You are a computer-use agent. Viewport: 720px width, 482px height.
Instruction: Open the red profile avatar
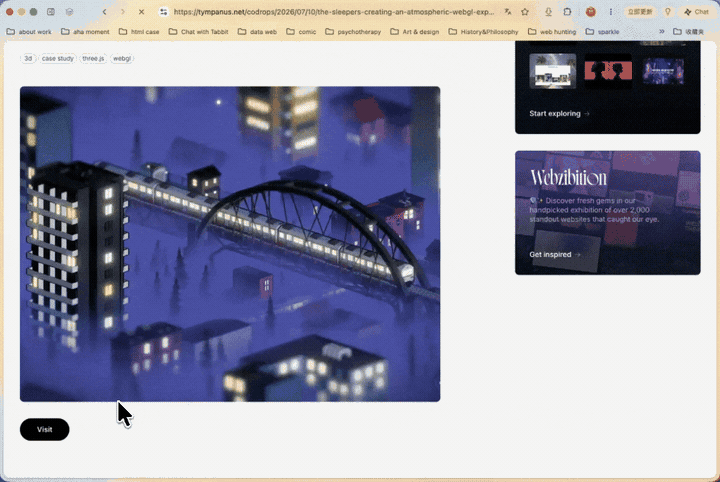[x=591, y=12]
